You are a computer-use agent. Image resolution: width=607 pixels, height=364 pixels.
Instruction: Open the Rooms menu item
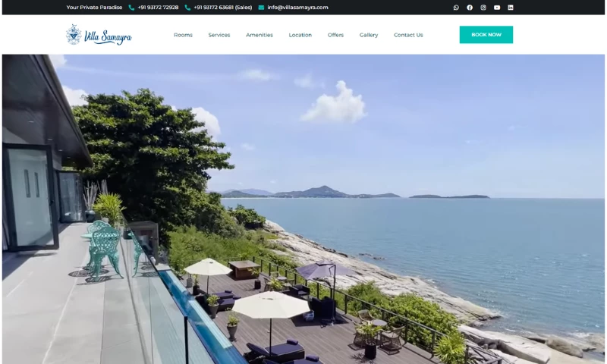[x=183, y=35]
